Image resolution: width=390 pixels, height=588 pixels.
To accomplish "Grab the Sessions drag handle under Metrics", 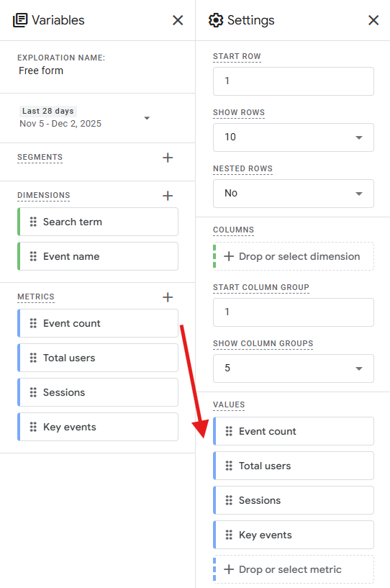I will (33, 392).
